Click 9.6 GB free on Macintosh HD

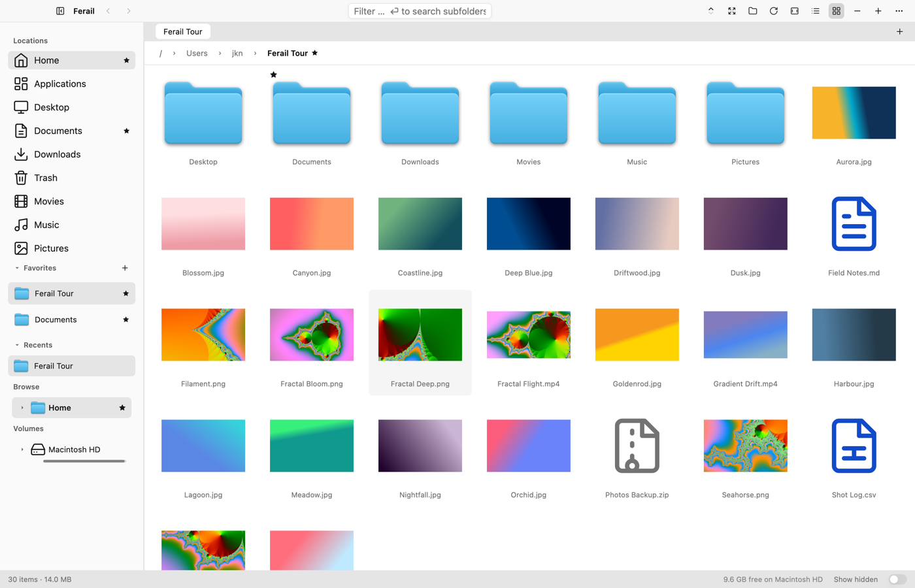(773, 580)
